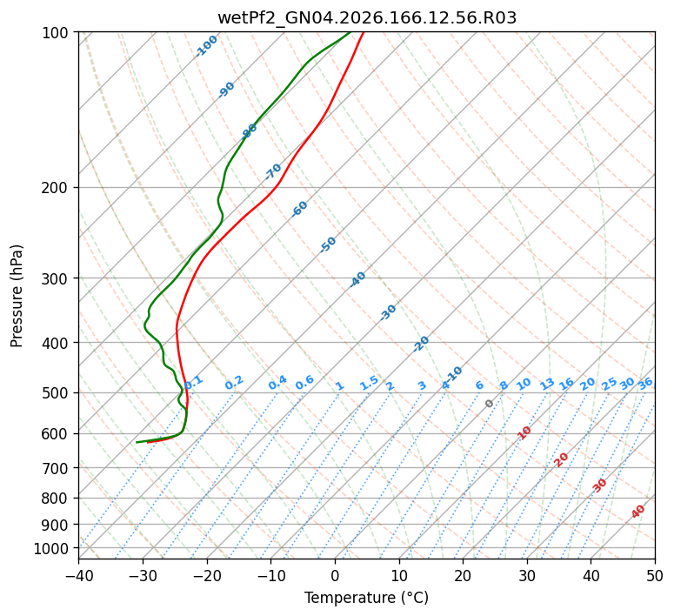Click the 500 pressure tick label

(x=57, y=393)
